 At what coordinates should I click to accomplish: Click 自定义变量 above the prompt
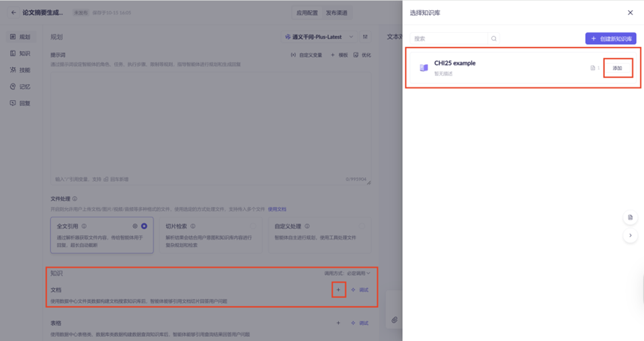click(x=307, y=55)
